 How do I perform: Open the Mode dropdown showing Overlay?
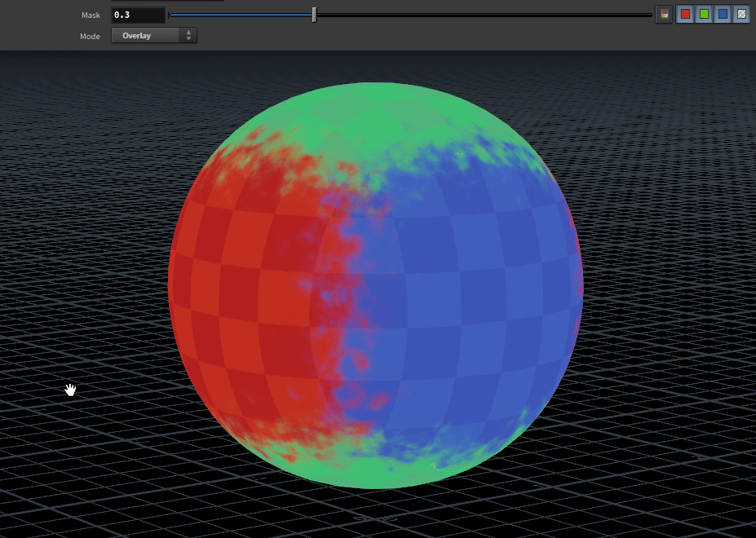coord(147,36)
